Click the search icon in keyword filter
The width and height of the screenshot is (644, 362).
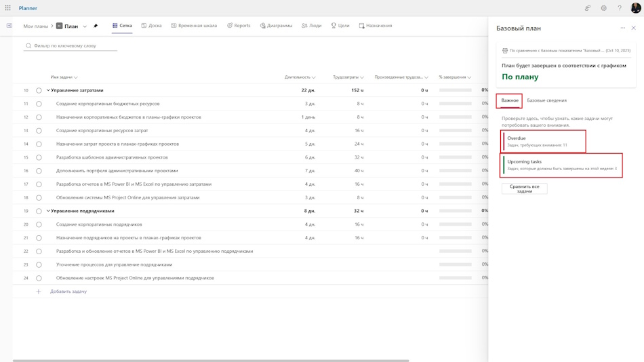pyautogui.click(x=28, y=45)
